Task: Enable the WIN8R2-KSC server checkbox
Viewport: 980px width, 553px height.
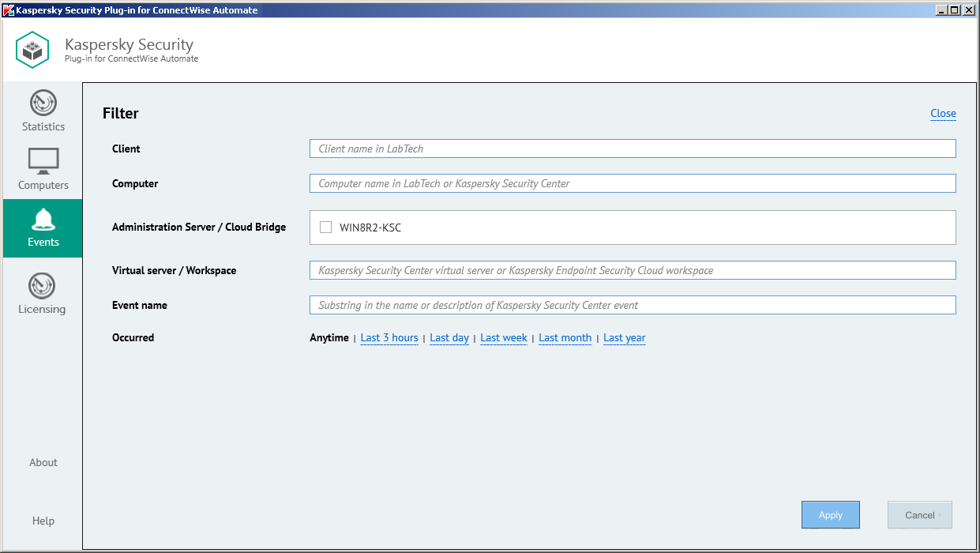Action: pyautogui.click(x=325, y=228)
